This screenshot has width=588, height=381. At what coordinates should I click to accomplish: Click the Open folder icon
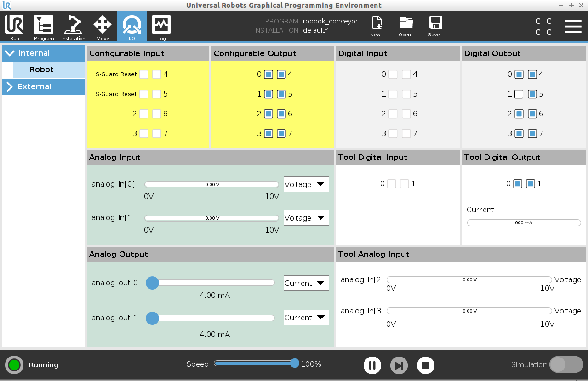[x=406, y=27]
